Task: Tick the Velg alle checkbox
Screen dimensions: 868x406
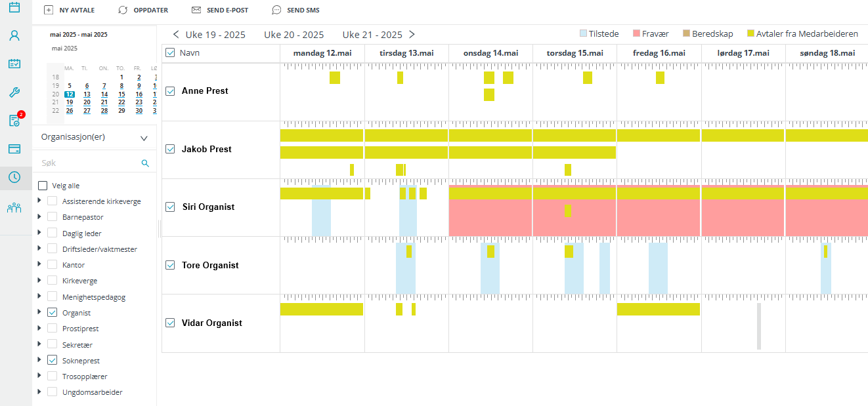Action: coord(43,186)
